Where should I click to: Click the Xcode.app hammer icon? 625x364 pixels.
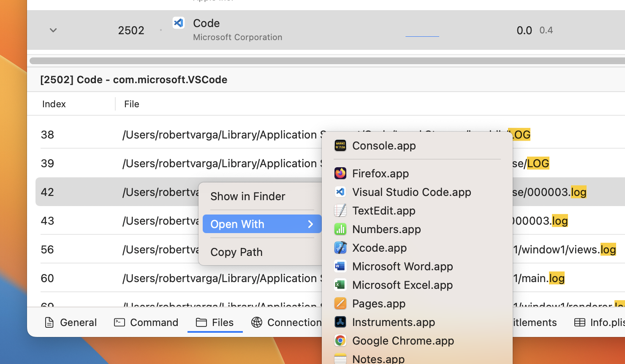coord(340,248)
